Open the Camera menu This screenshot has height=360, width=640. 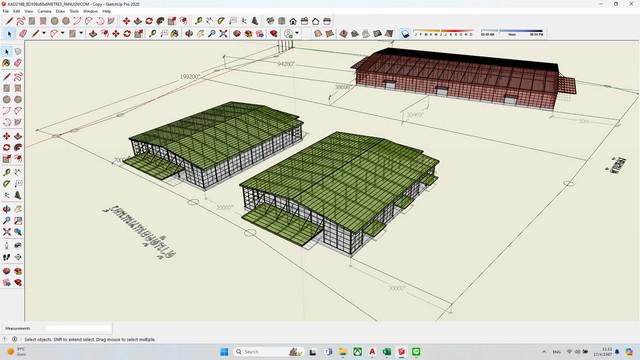tap(44, 11)
